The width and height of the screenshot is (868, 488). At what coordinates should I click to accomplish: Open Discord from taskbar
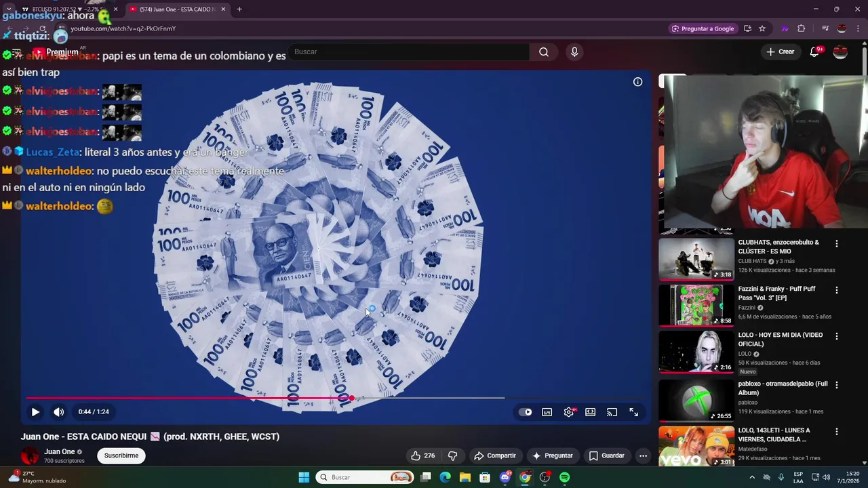coord(505,477)
